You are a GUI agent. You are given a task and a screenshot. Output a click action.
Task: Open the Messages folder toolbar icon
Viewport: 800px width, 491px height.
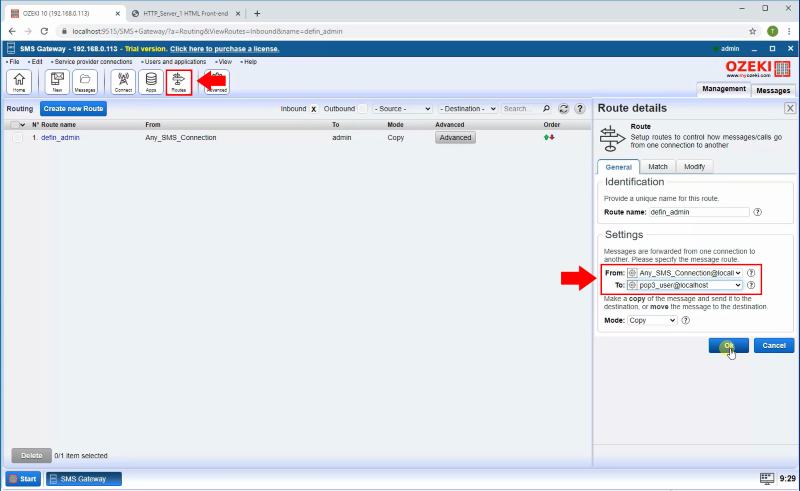(85, 82)
